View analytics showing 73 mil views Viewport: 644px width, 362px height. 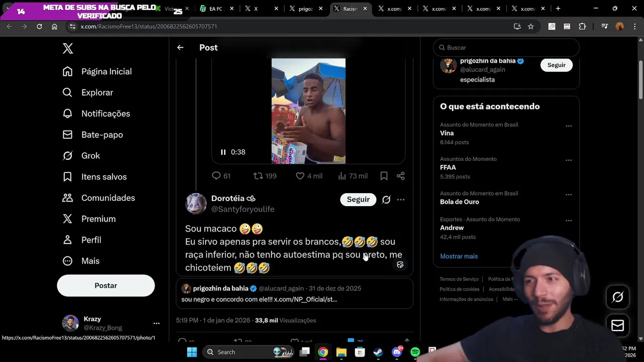(x=353, y=176)
